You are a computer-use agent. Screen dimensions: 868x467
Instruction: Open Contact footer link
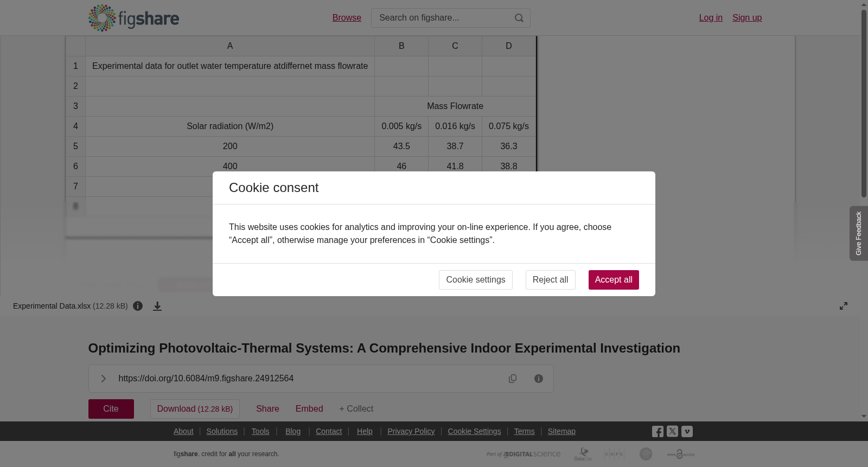pos(329,431)
